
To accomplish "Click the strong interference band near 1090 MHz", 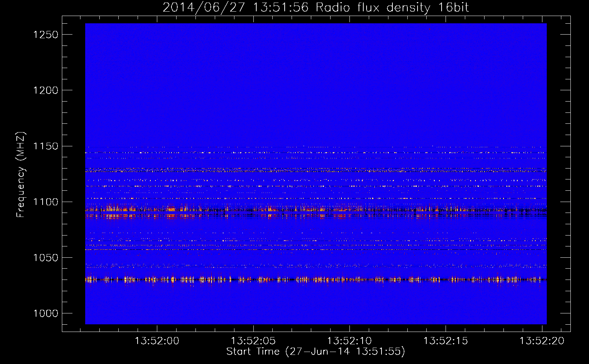I will [x=316, y=212].
